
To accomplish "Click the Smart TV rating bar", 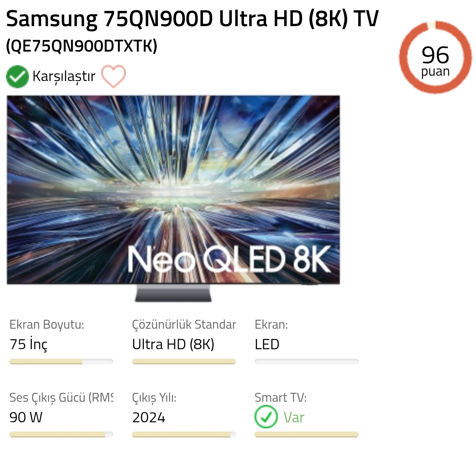I will 306,435.
